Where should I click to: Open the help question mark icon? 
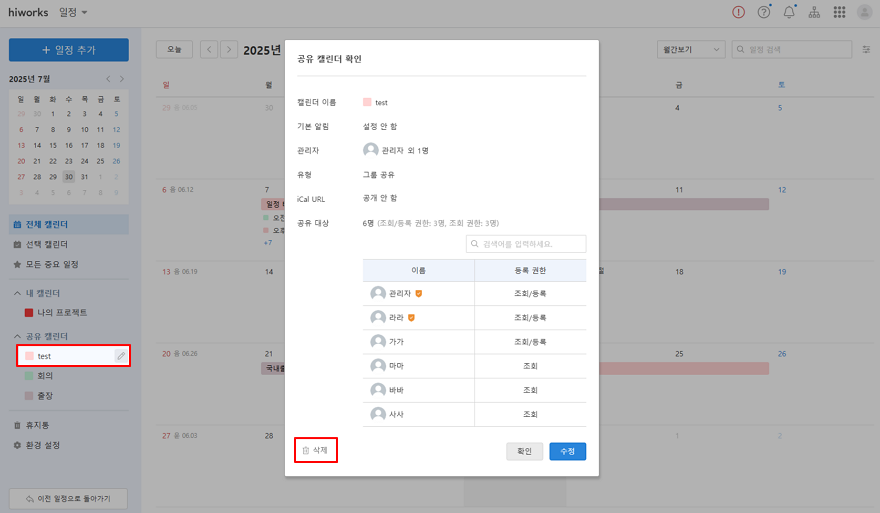pos(764,12)
